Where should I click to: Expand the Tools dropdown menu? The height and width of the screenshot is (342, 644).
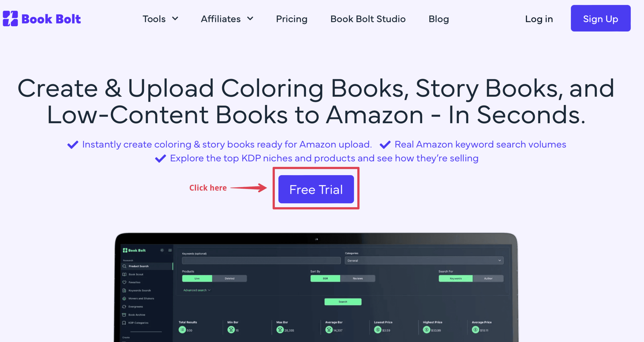160,19
